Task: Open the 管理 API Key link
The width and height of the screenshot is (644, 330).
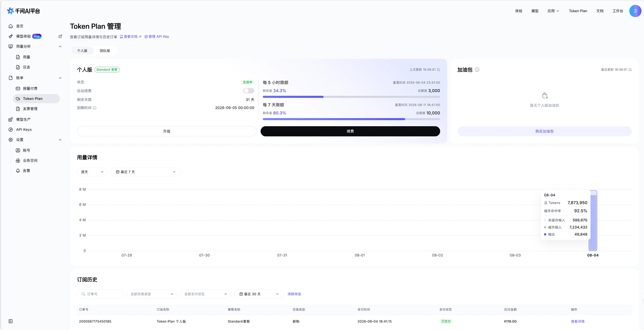Action: click(157, 37)
